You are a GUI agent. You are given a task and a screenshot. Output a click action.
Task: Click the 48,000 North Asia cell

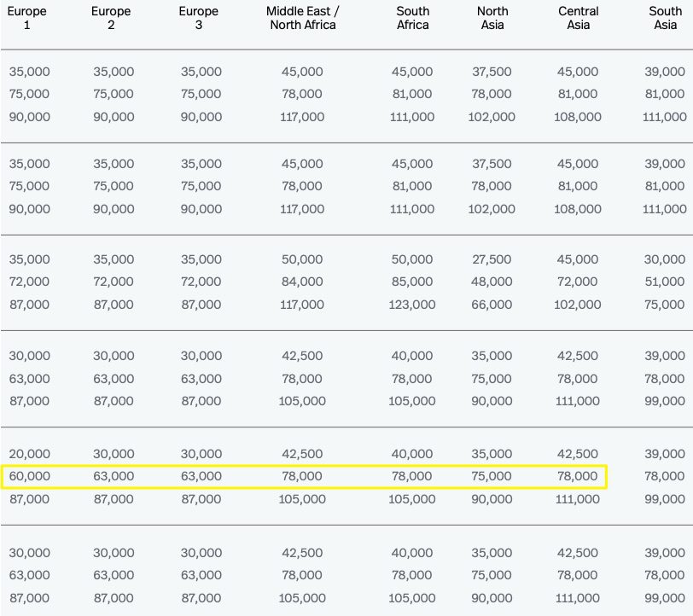492,282
